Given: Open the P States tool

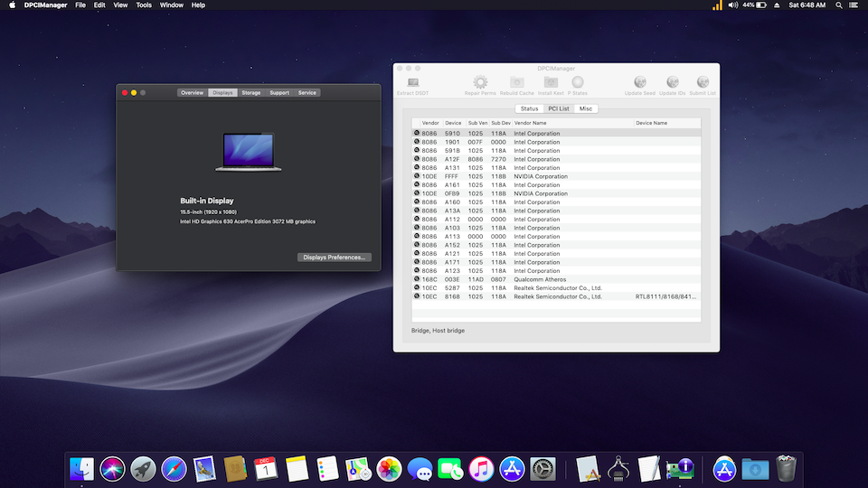Looking at the screenshot, I should (x=577, y=83).
